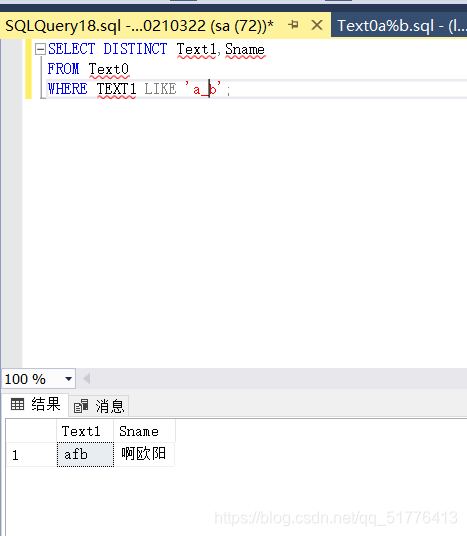Viewport: 467px width, 536px height.
Task: Click the horizontal scrollbar left arrow
Action: pos(86,378)
